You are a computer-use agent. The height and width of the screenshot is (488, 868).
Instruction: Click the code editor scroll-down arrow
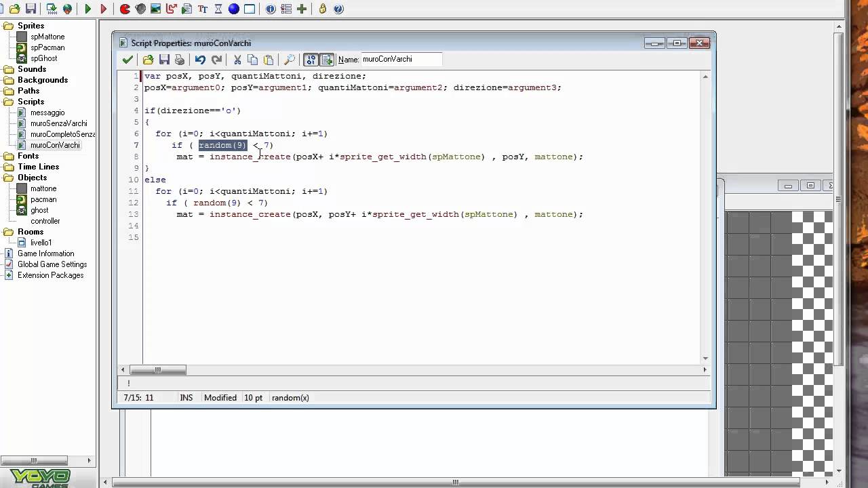[705, 358]
